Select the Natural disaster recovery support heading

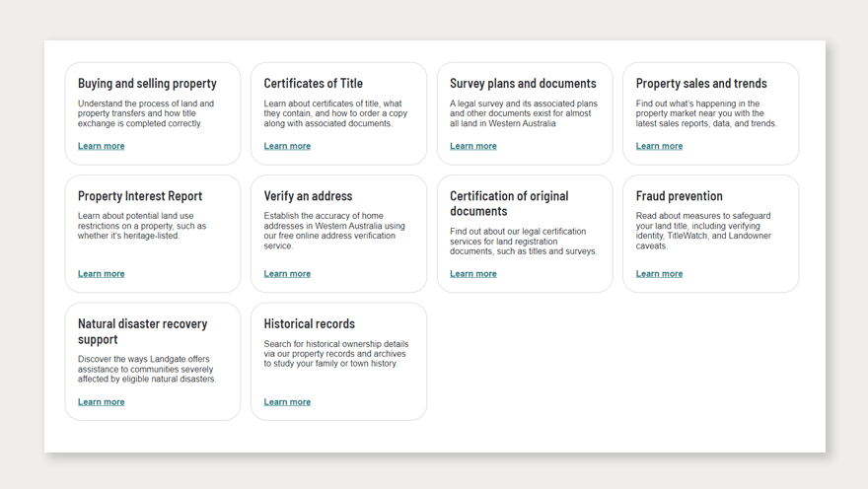tap(142, 331)
